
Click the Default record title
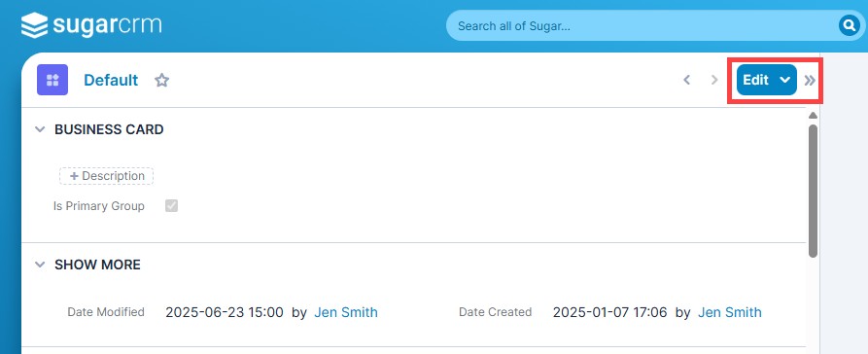coord(111,81)
